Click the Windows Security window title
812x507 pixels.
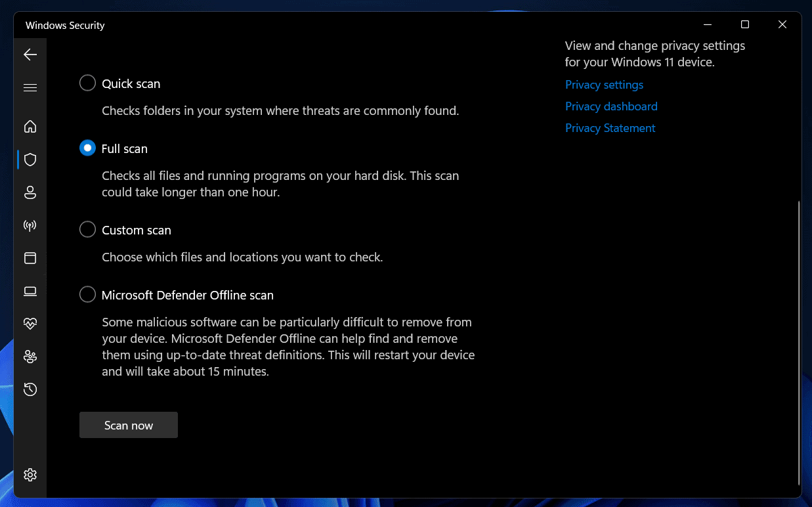click(x=65, y=26)
